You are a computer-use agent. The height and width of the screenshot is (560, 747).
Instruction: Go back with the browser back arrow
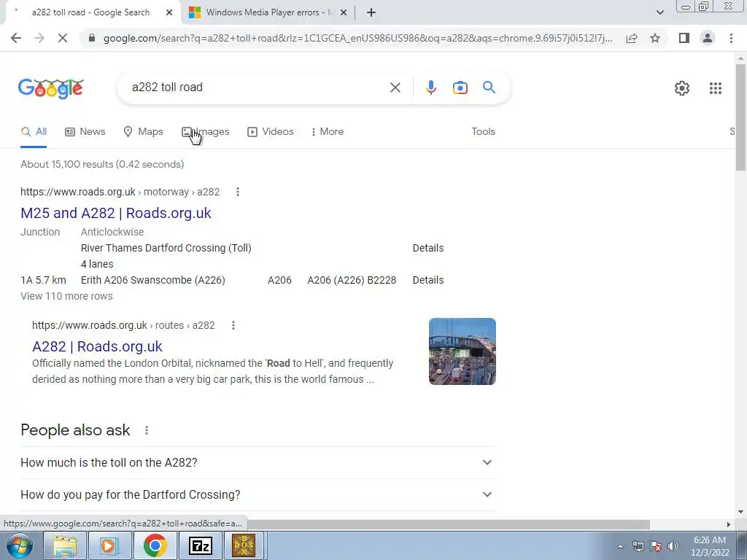pyautogui.click(x=16, y=38)
